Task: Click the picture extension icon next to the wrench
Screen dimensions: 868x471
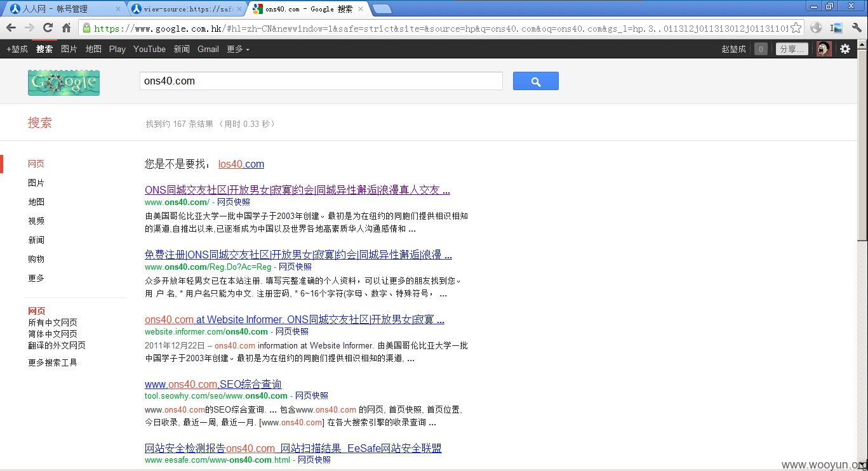Action: (x=836, y=28)
